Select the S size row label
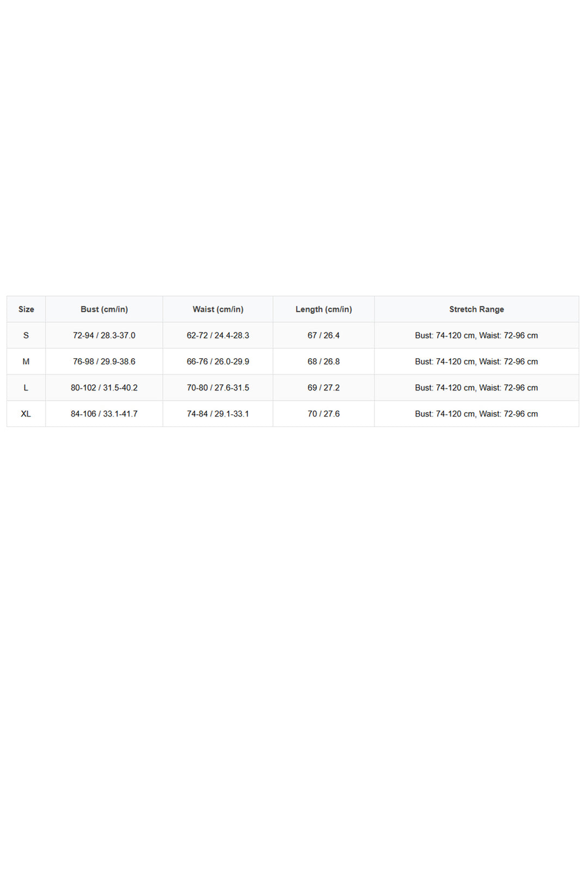This screenshot has height=882, width=588. (x=26, y=335)
